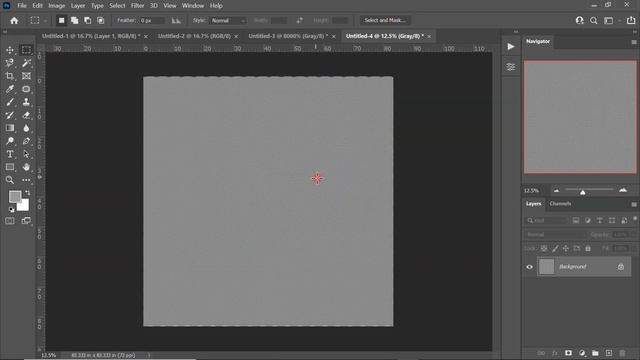Switch to Untitled-3 document tab
This screenshot has height=360, width=640.
tap(288, 36)
